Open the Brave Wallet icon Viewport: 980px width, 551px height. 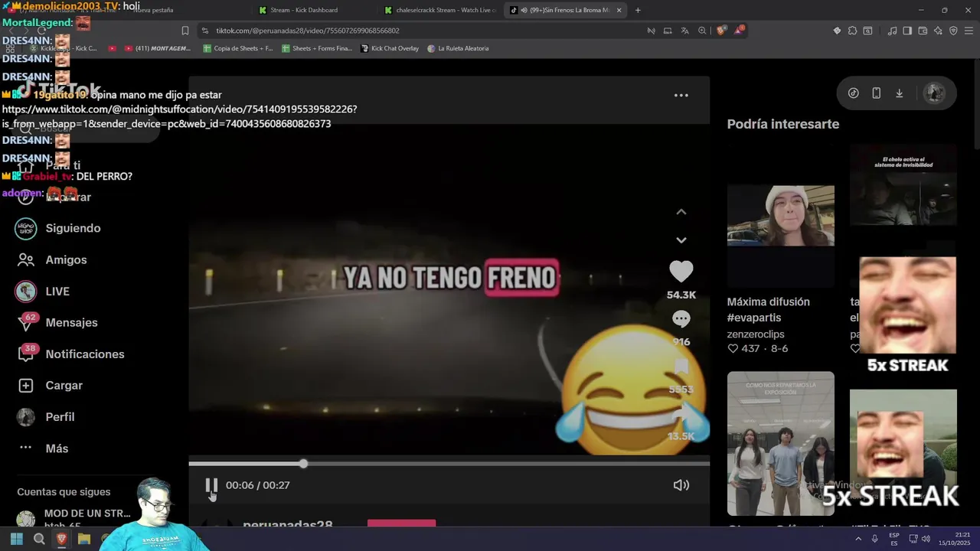pyautogui.click(x=923, y=31)
